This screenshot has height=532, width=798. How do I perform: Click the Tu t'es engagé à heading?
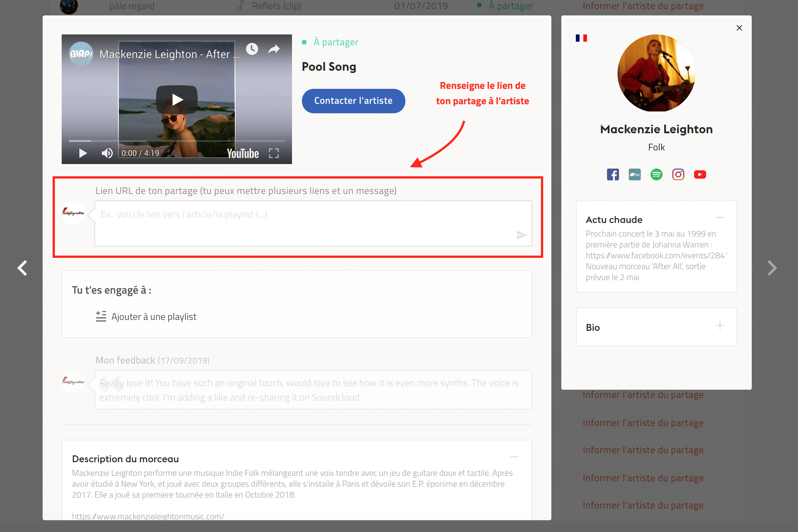click(112, 290)
